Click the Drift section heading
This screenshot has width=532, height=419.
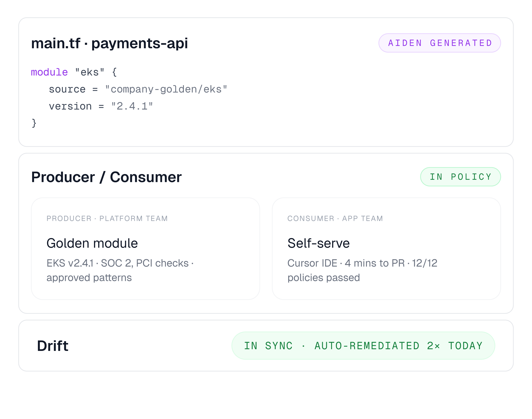(x=53, y=346)
